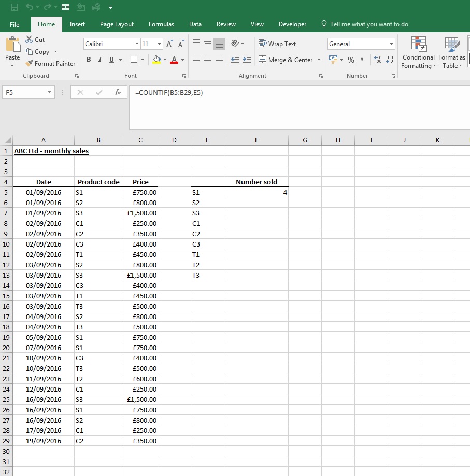
Task: Apply Comma Style
Action: (362, 60)
